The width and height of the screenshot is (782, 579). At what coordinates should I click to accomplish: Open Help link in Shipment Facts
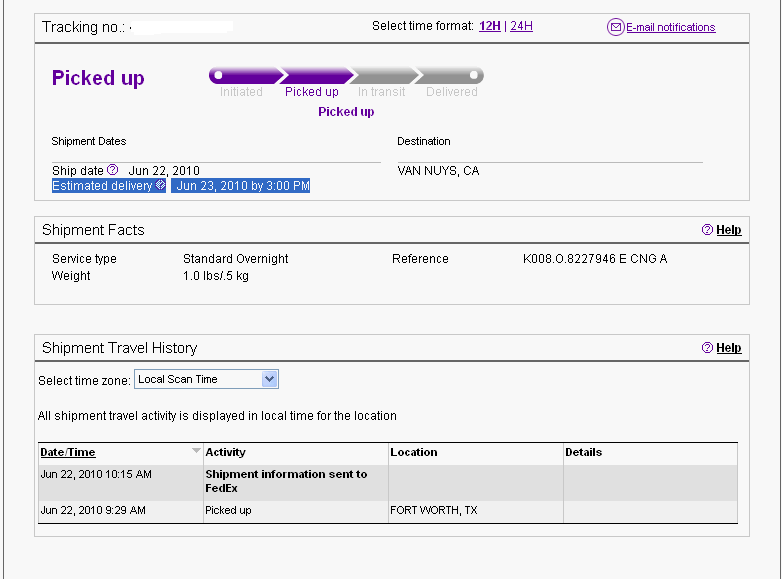729,230
